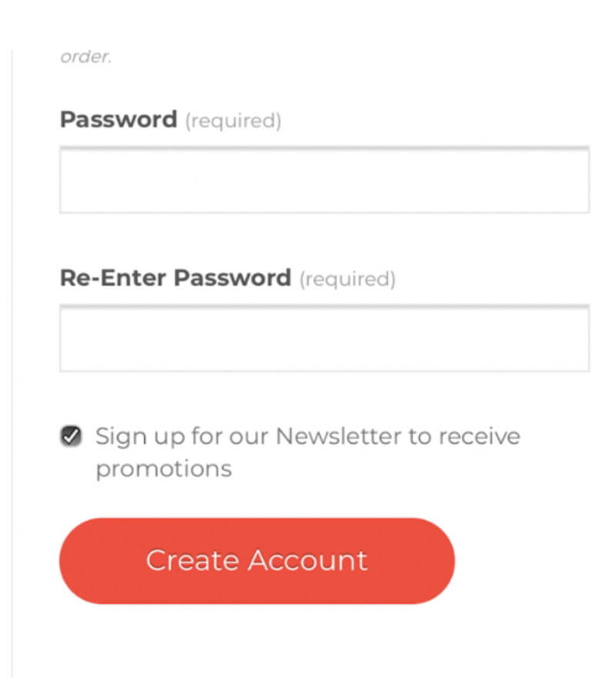
Task: Click the white 'Create Account' text on the button
Action: coord(256,560)
